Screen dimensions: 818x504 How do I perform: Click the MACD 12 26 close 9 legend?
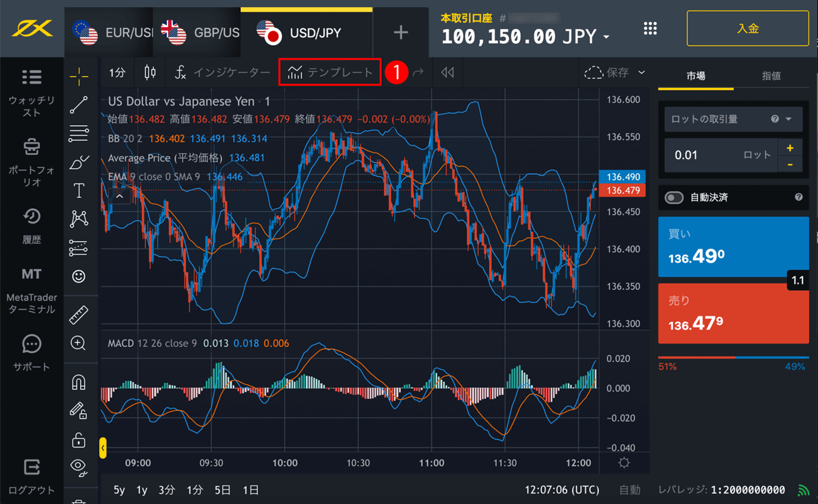pyautogui.click(x=152, y=343)
